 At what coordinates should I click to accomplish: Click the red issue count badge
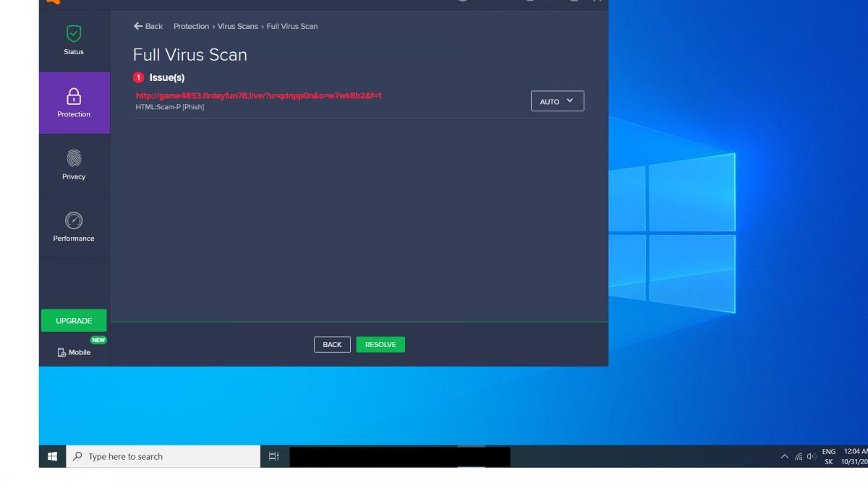tap(138, 78)
